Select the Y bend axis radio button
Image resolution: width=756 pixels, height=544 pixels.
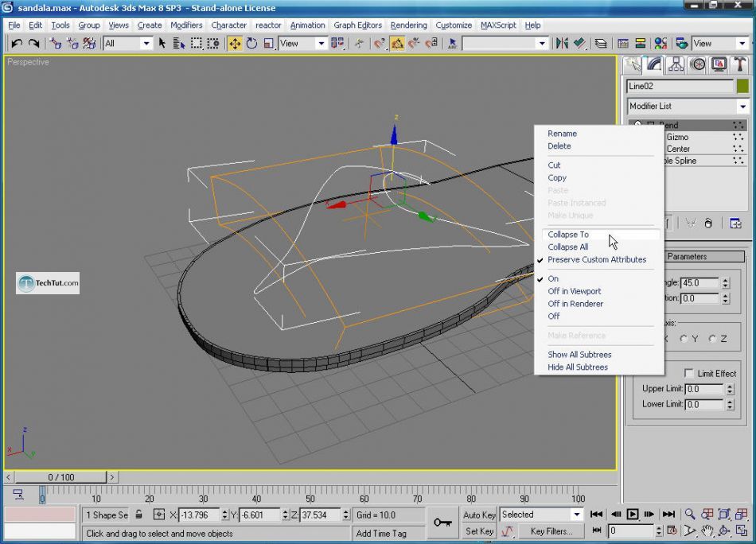684,339
